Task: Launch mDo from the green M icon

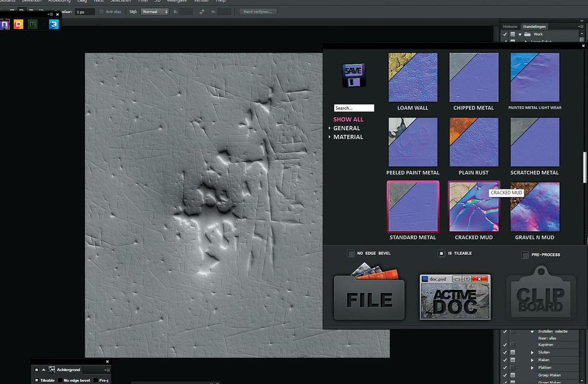Action: point(33,24)
